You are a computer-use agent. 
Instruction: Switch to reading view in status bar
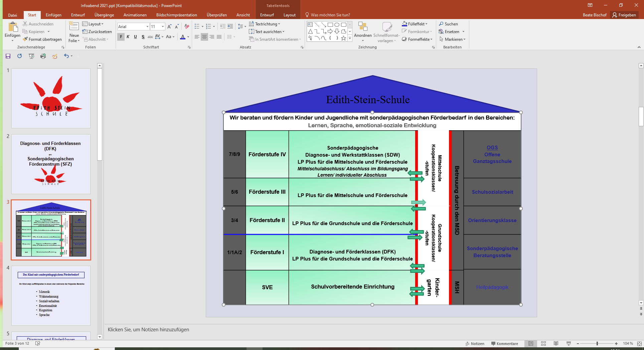556,344
